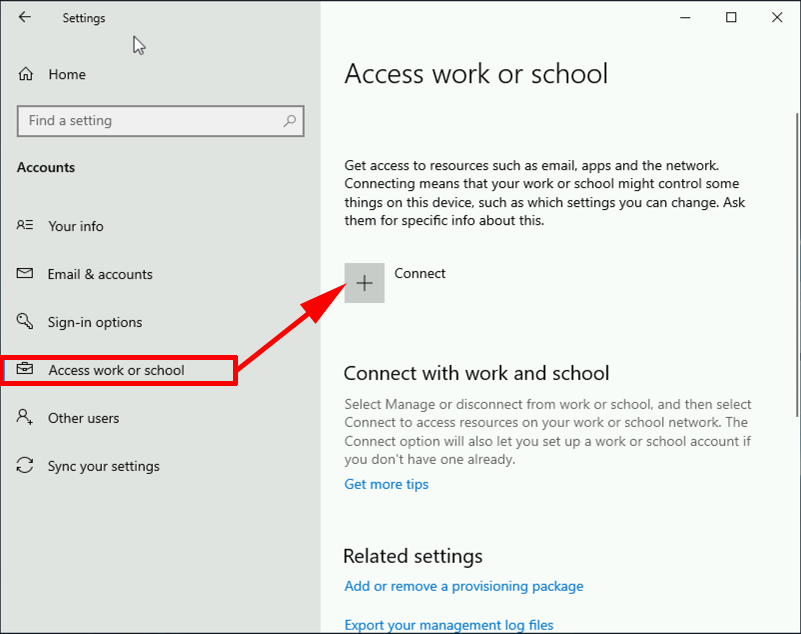Click the Home house icon
The image size is (801, 634).
(x=26, y=74)
